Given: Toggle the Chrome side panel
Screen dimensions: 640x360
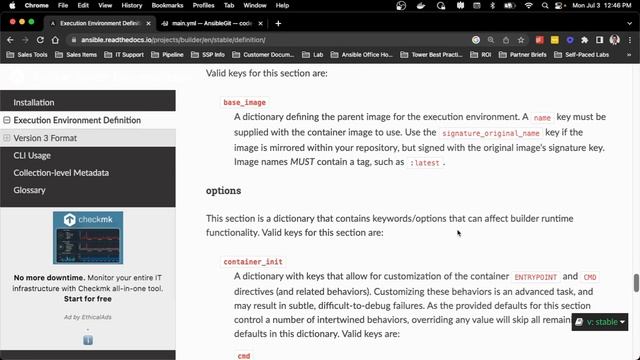Looking at the screenshot, I should click(x=599, y=40).
